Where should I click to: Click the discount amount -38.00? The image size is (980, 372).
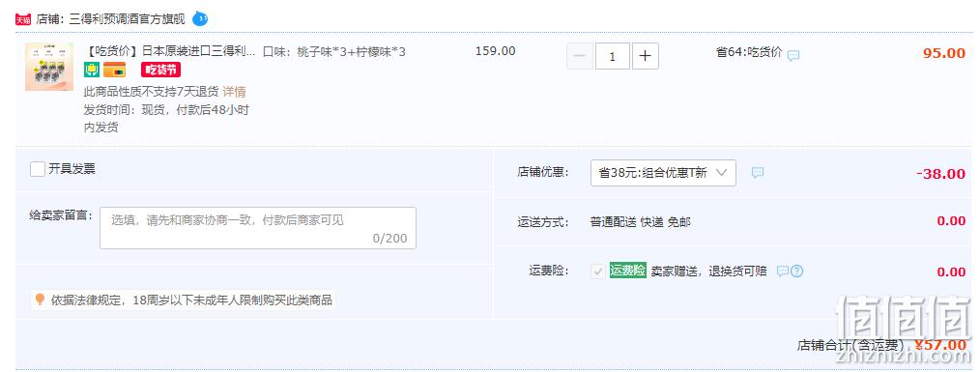940,174
